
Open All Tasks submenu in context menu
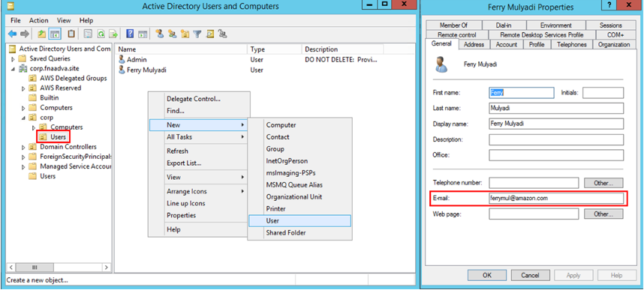[x=198, y=137]
